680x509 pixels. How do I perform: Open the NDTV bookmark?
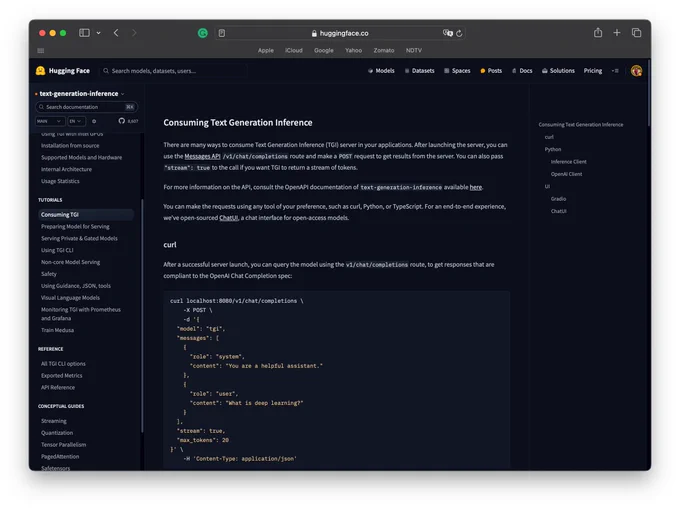tap(414, 50)
